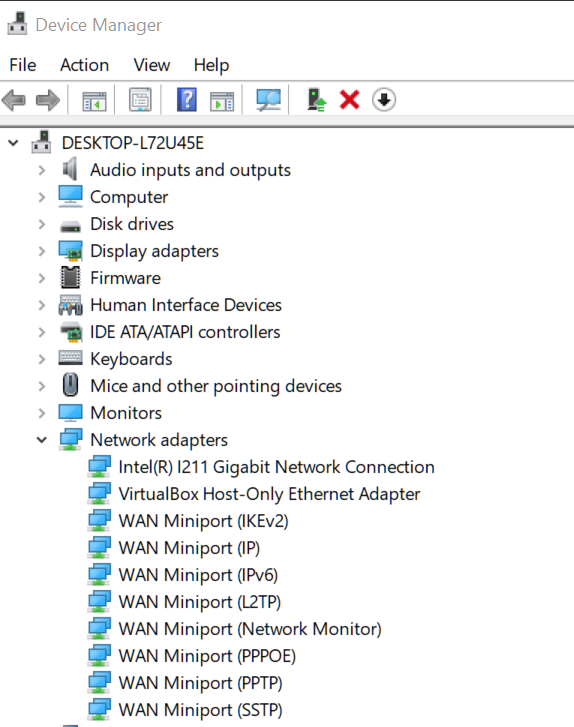Click the Forward arrow toolbar icon
This screenshot has width=574, height=727.
48,100
